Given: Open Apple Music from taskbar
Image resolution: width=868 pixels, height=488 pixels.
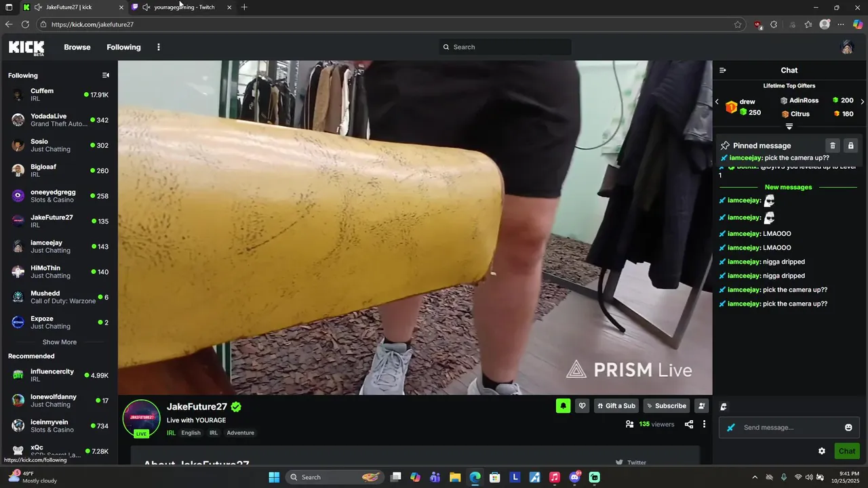Looking at the screenshot, I should coord(555,477).
